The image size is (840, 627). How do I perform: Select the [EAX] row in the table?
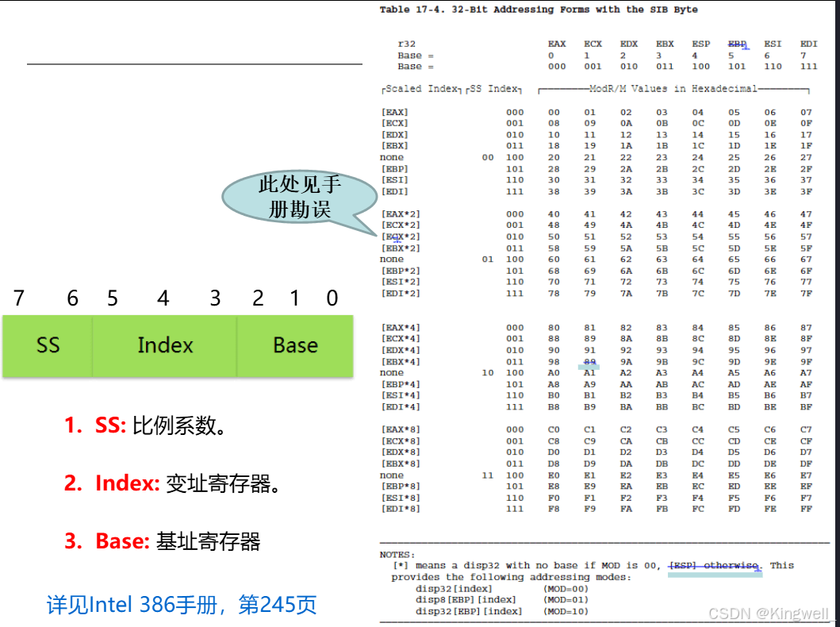coord(394,112)
